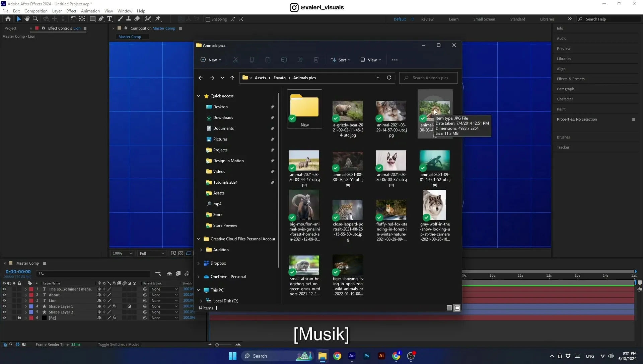
Task: Open the Composition menu
Action: coord(36,11)
